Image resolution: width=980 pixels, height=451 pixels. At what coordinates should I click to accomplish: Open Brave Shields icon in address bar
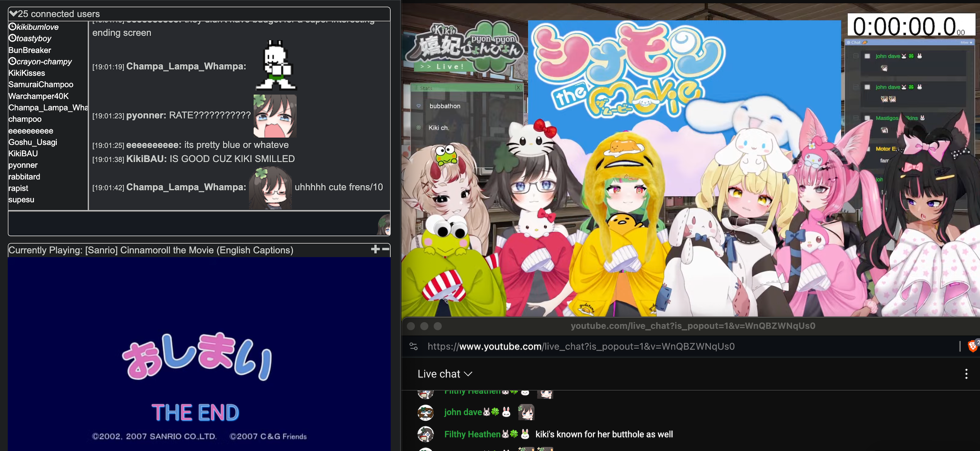coord(973,346)
